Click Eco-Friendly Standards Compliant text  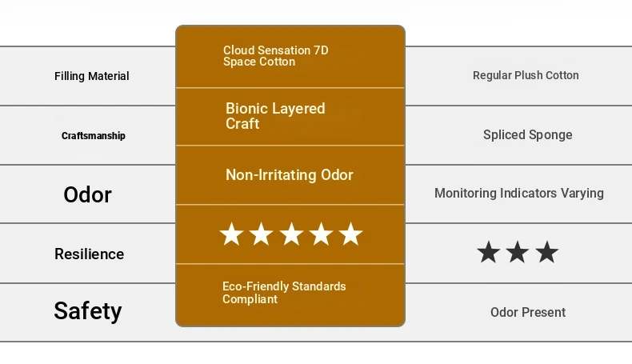pyautogui.click(x=284, y=293)
